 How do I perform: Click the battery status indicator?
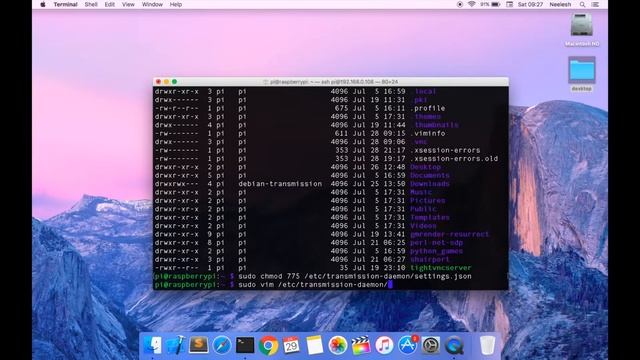pyautogui.click(x=490, y=4)
